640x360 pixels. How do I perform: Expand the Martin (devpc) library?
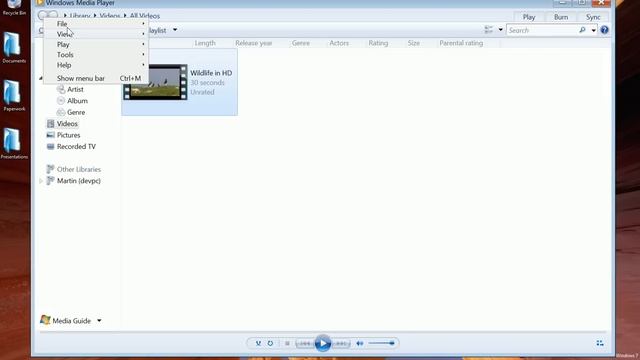(41, 181)
